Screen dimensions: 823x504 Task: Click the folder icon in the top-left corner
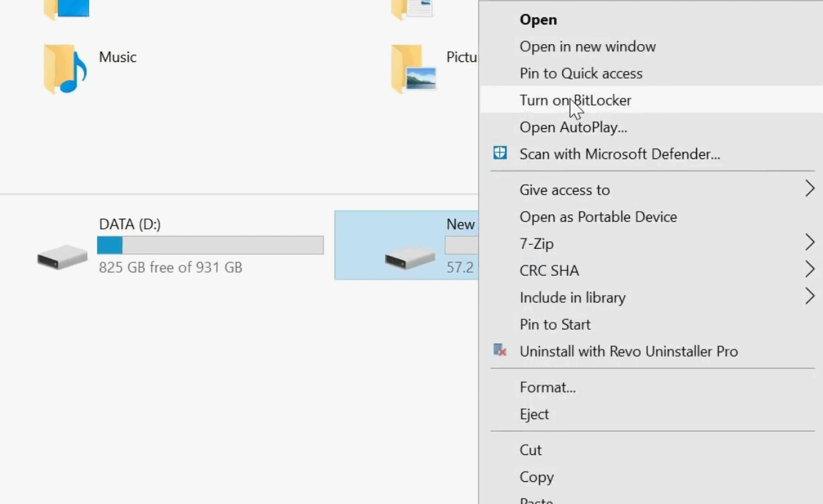click(x=66, y=8)
